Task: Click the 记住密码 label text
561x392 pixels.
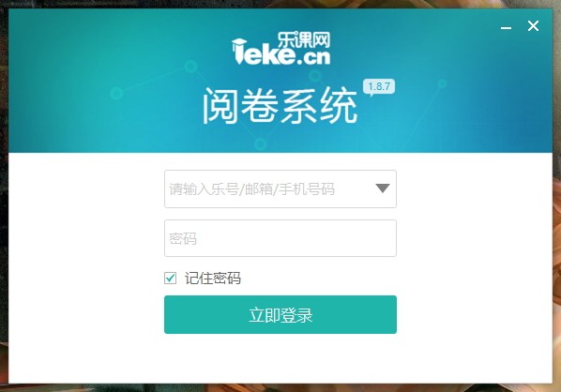Action: tap(213, 279)
